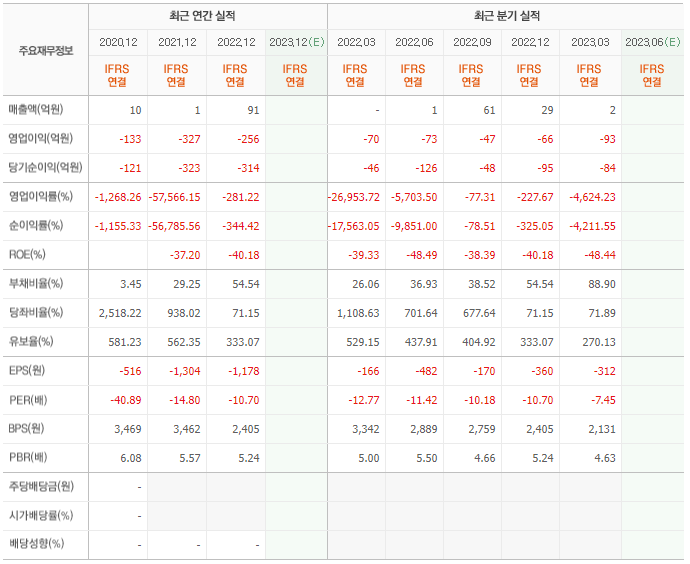Select net income -121 cell
690x564 pixels.
(x=130, y=168)
